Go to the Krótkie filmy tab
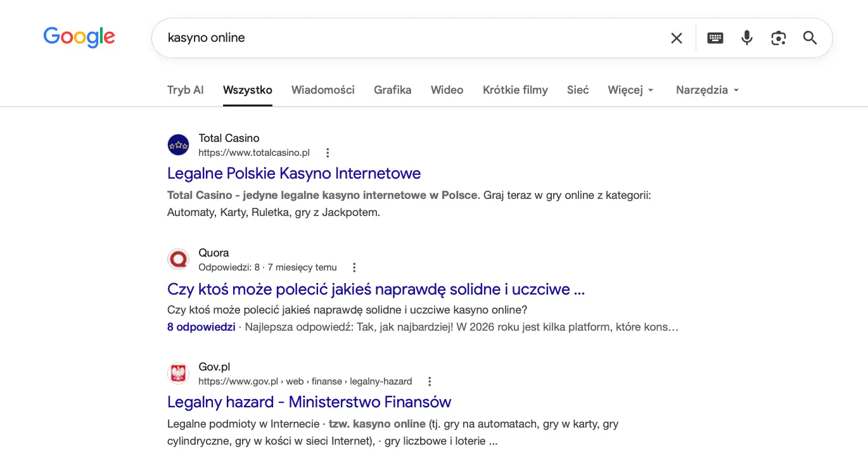The width and height of the screenshot is (868, 458). click(x=515, y=90)
